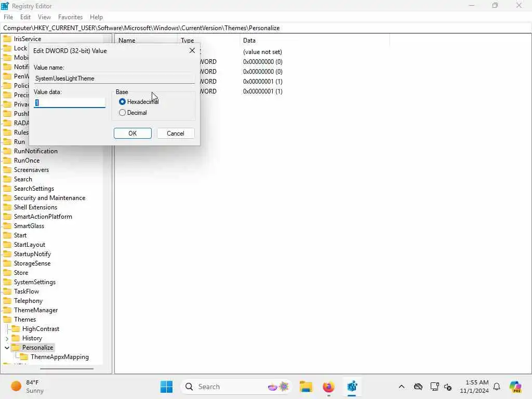The width and height of the screenshot is (532, 399).
Task: Select the StartupNotify folder icon
Action: [7, 254]
